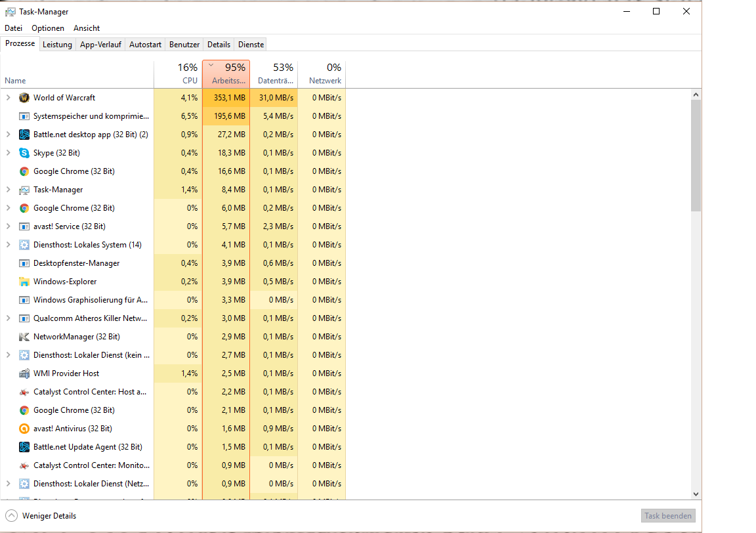Click the Catalyst Control Center: Monitor icon
This screenshot has width=756, height=533.
click(x=24, y=465)
